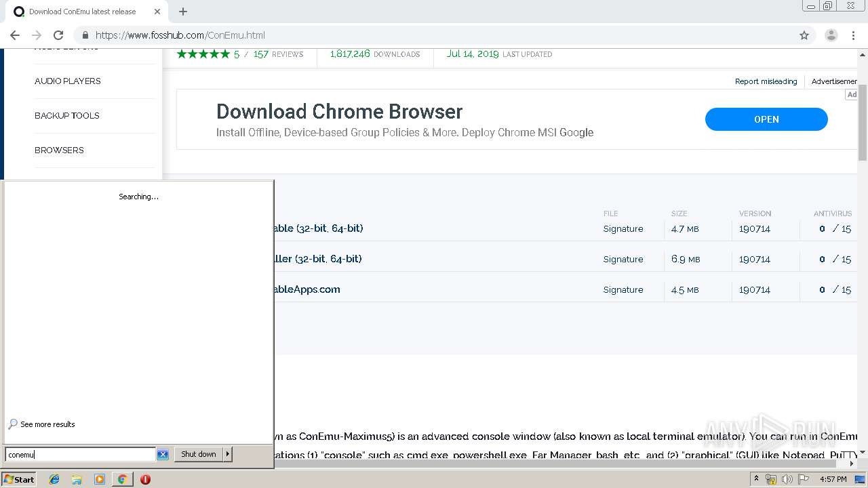Open AUDIO PLAYERS category
The height and width of the screenshot is (488, 868).
coord(68,81)
